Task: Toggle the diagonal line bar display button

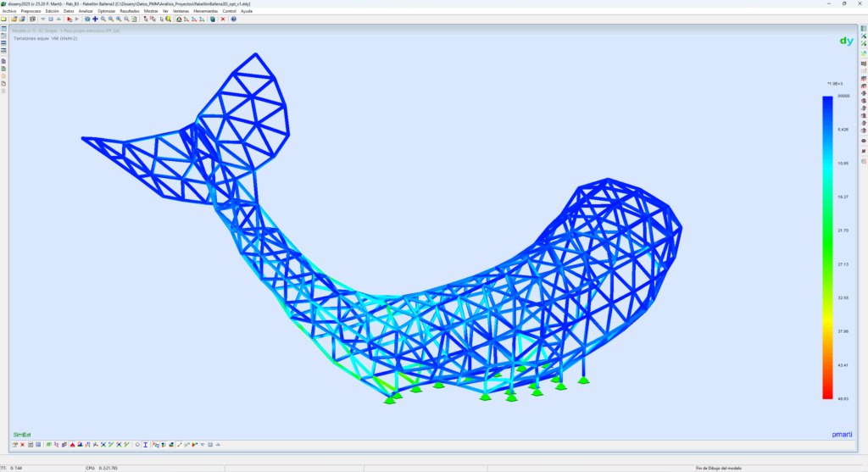Action: coord(178,444)
